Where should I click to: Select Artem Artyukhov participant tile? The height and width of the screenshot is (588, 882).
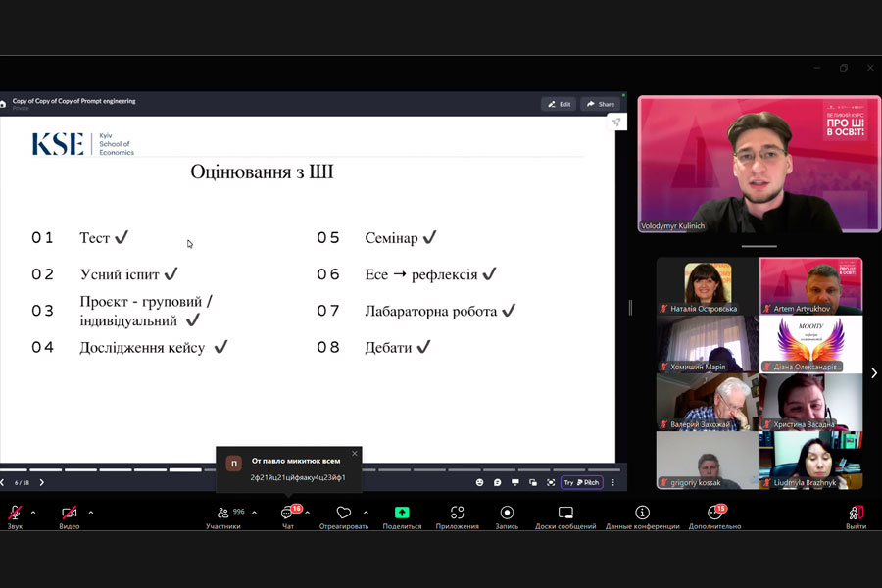(x=811, y=286)
